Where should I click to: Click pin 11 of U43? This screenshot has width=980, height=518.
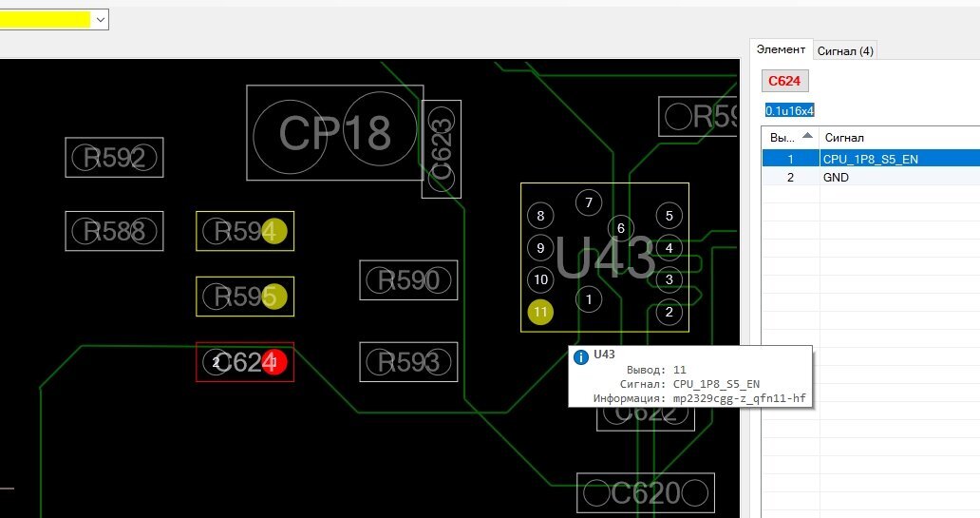(x=539, y=311)
